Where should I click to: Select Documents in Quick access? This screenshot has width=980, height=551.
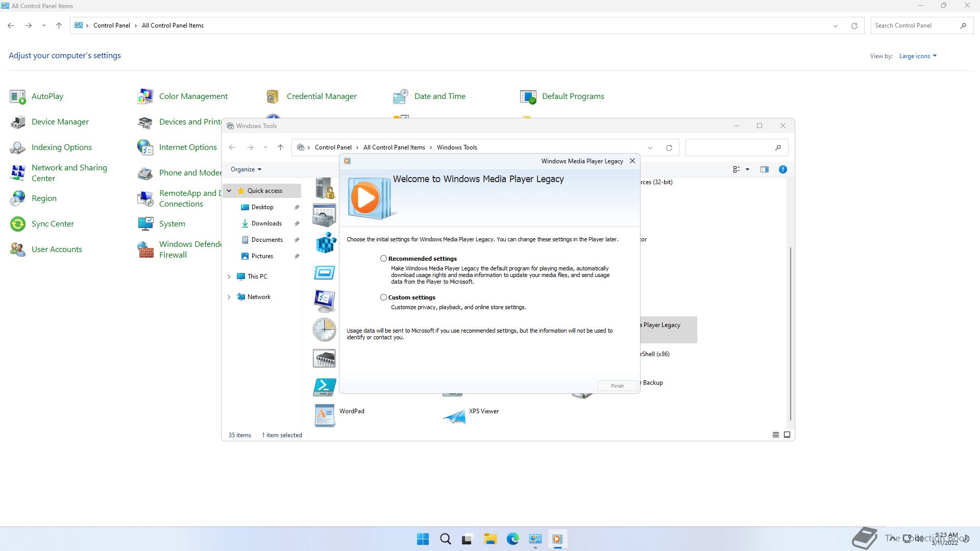(267, 240)
